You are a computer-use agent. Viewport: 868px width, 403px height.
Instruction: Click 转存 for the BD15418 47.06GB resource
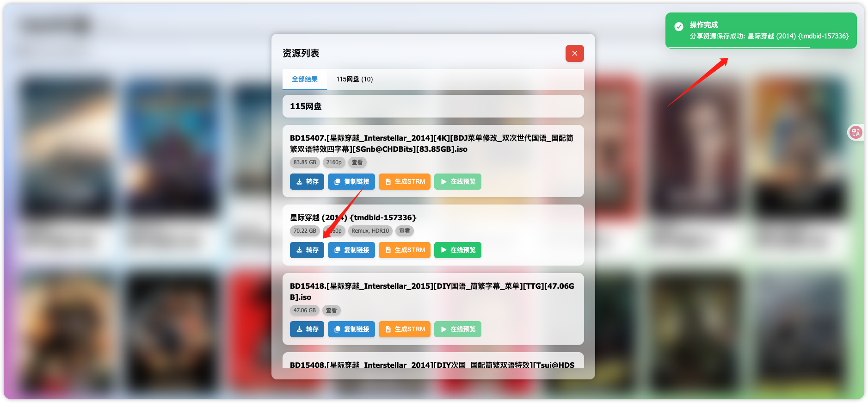(x=307, y=329)
